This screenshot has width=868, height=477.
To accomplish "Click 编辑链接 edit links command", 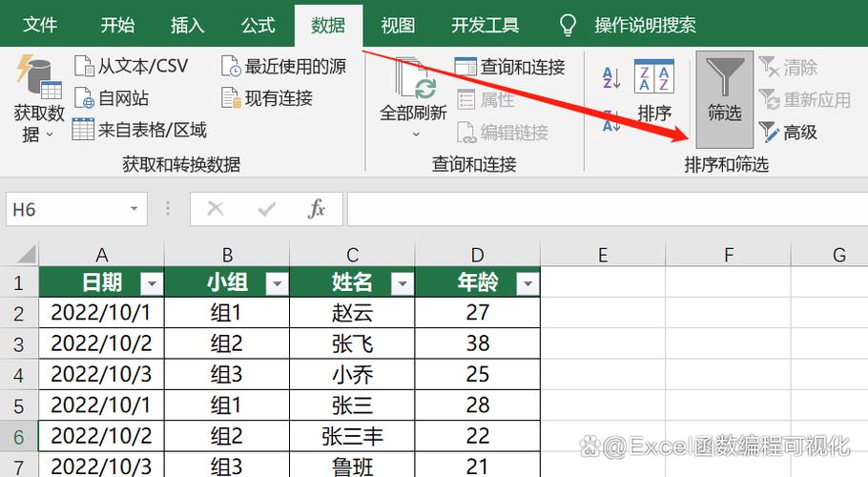I will pos(502,133).
